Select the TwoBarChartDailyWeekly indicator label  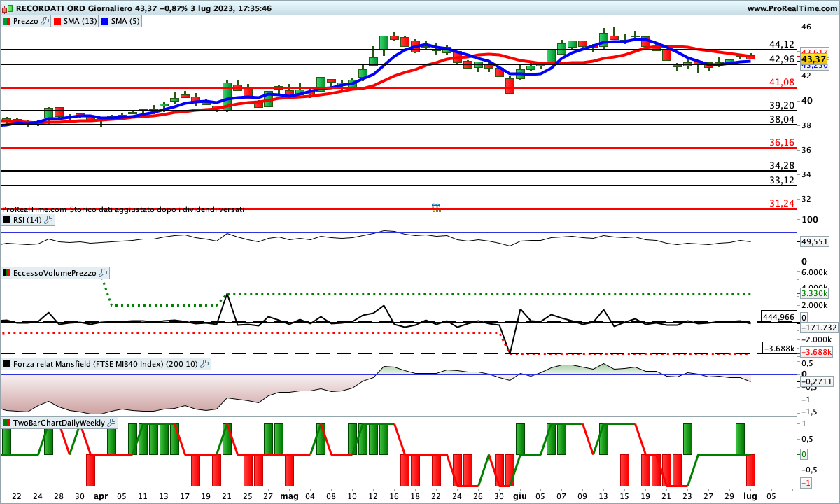tap(59, 423)
